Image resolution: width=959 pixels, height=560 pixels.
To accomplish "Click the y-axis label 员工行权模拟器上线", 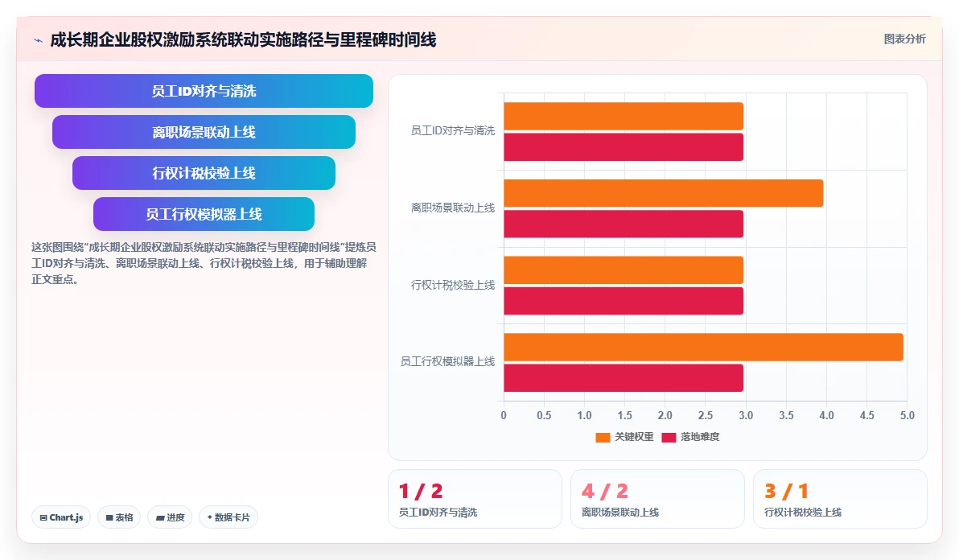I will pos(447,361).
